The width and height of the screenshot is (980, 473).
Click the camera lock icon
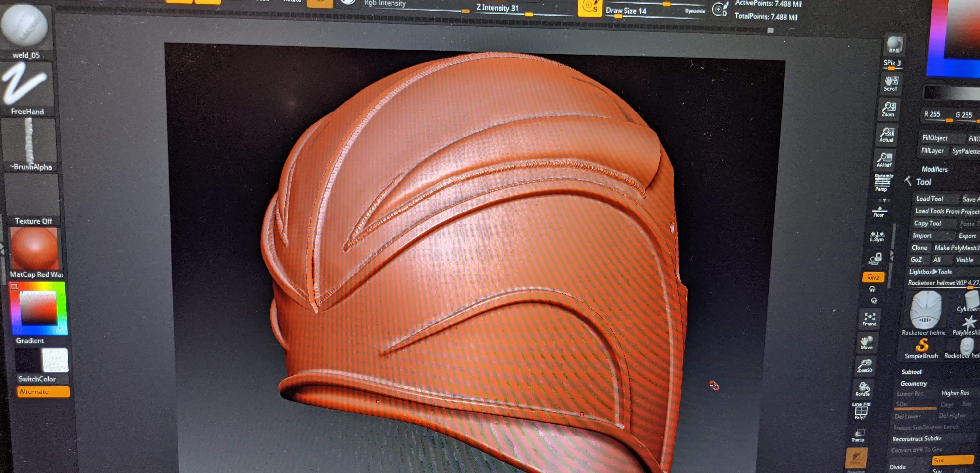(x=875, y=259)
